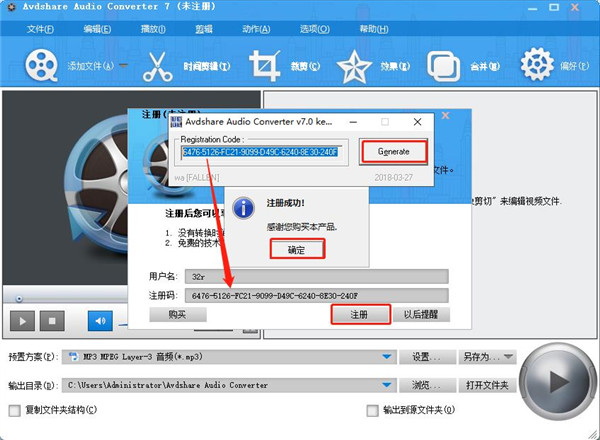600x440 pixels.
Task: Open the Effect star icon
Action: (354, 67)
